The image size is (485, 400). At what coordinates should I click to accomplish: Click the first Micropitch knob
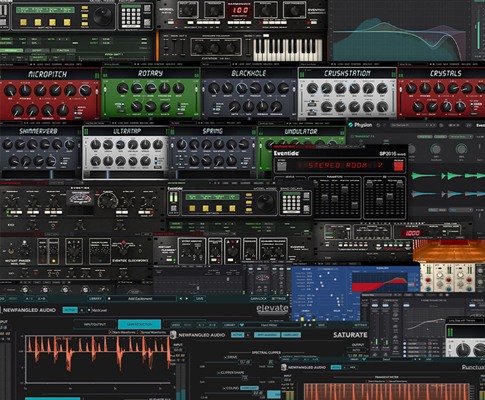(10, 90)
